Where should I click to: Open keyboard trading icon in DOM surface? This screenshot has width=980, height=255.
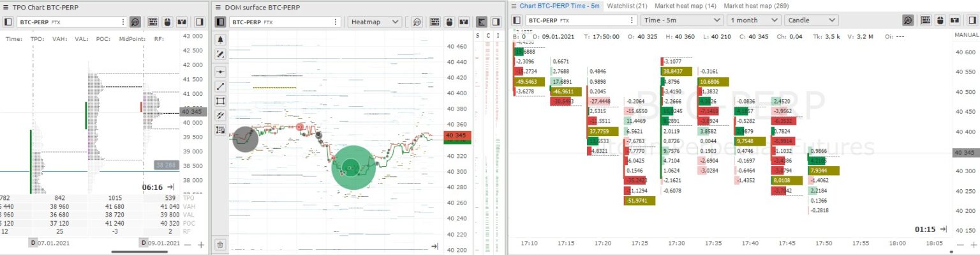[x=434, y=22]
